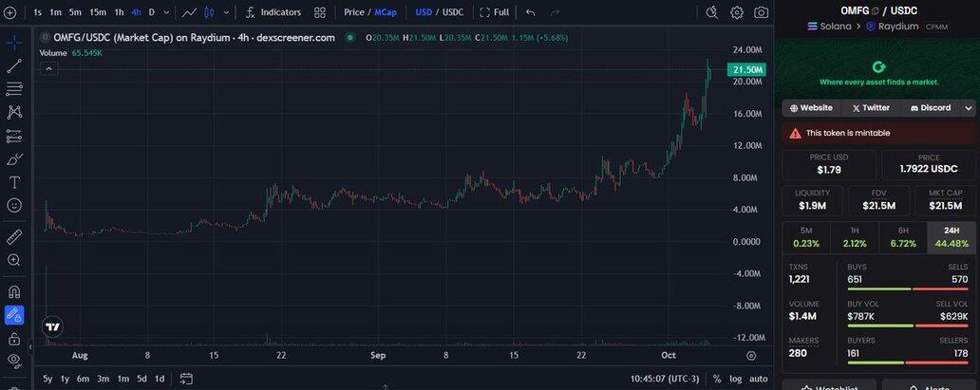Select the 6H price change tab
The image size is (980, 390).
[x=902, y=236]
